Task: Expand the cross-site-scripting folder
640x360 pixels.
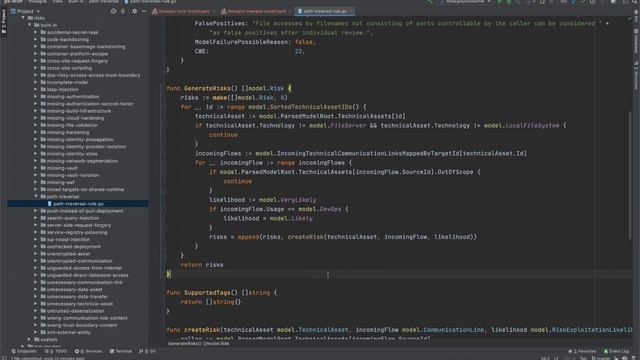Action: pyautogui.click(x=36, y=68)
